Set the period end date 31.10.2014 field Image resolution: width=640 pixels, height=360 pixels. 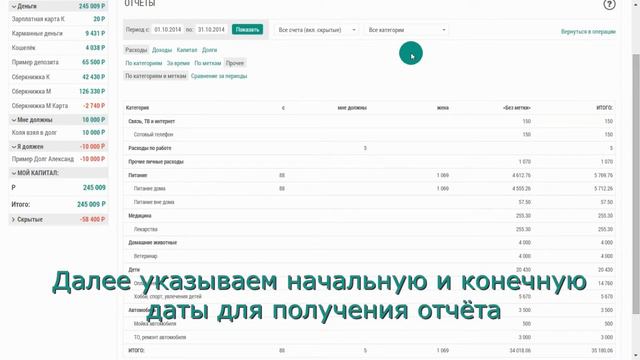[211, 30]
